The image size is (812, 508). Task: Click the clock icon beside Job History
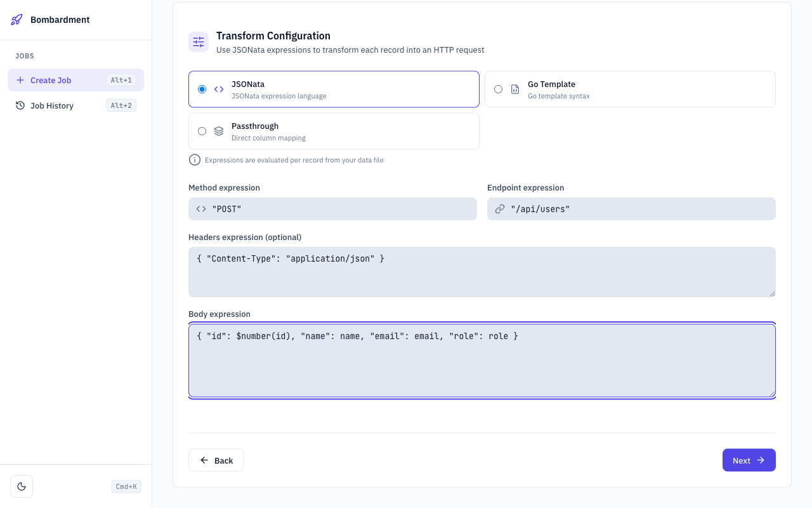[19, 105]
